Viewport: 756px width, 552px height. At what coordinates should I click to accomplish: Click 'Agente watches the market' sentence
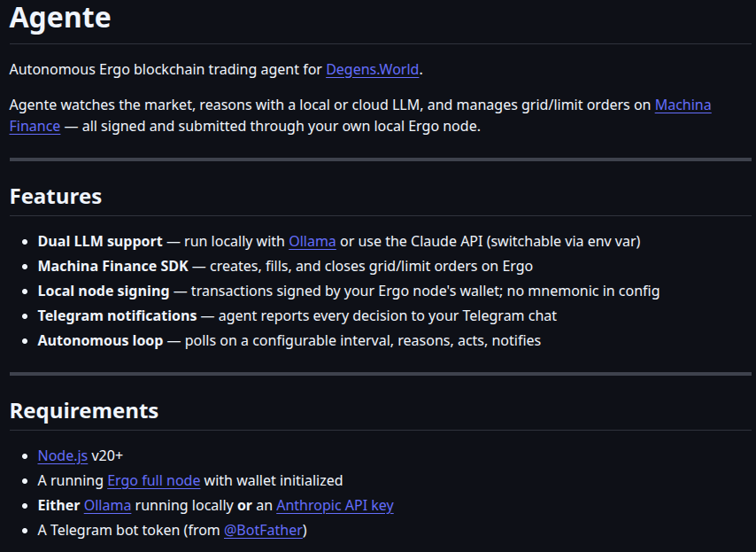100,105
